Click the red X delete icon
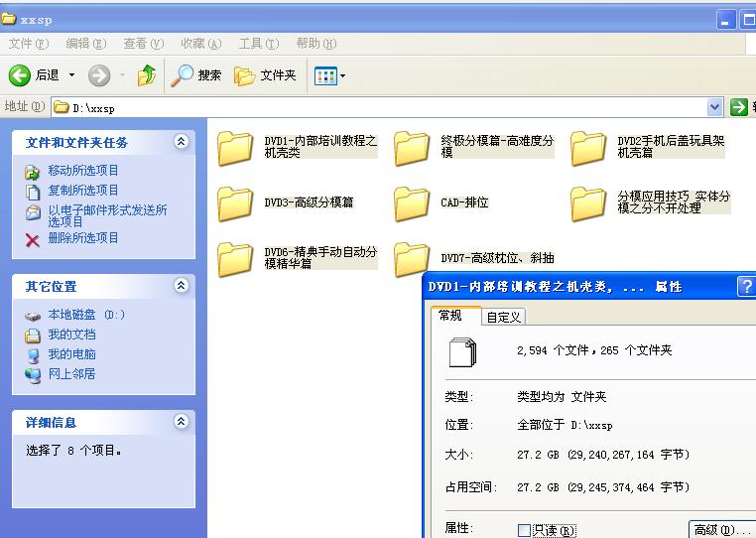The height and width of the screenshot is (538, 756). pyautogui.click(x=33, y=240)
